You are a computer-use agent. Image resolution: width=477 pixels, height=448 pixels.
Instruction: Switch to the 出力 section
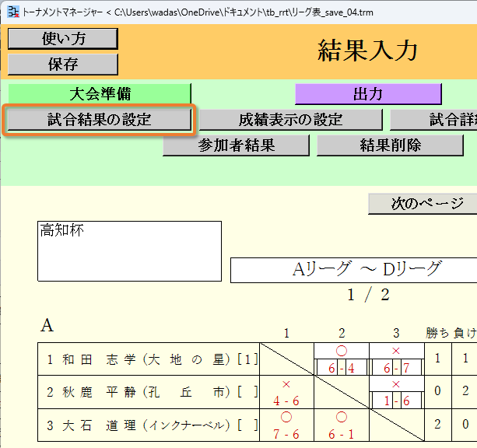point(368,93)
